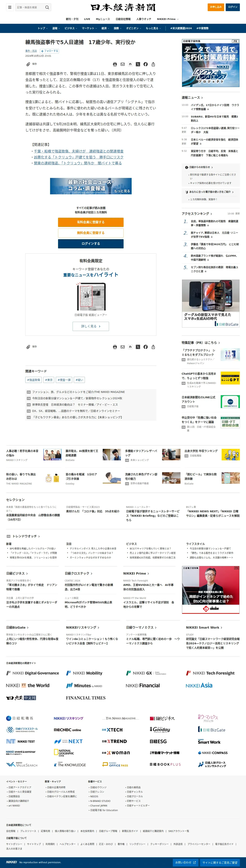Open the hamburger menu at page top
246x868 pixels.
(x=10, y=7)
